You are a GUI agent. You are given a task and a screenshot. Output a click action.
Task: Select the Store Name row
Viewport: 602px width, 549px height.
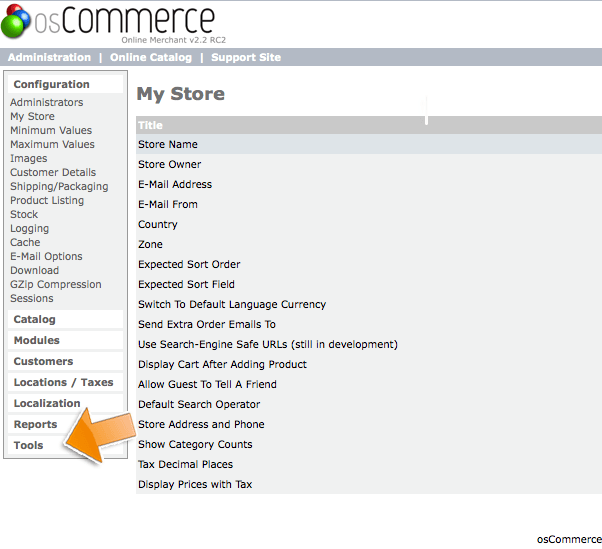tap(168, 145)
